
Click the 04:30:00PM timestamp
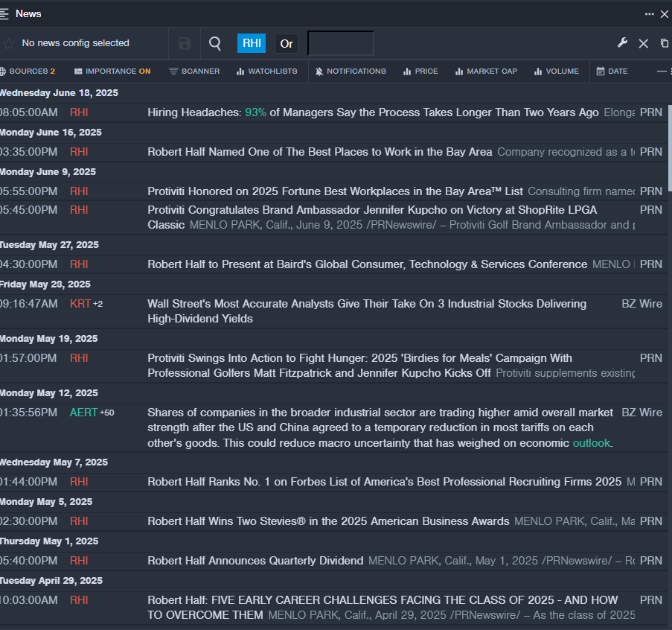pyautogui.click(x=28, y=264)
